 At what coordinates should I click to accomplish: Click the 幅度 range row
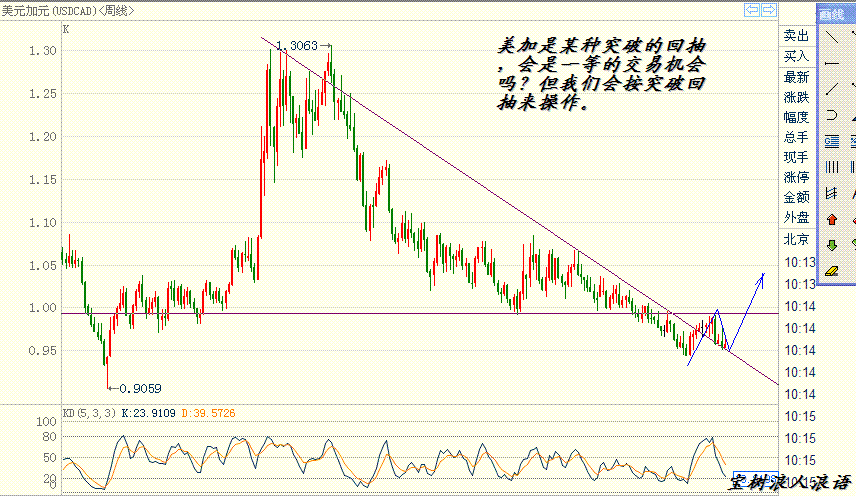tap(796, 117)
